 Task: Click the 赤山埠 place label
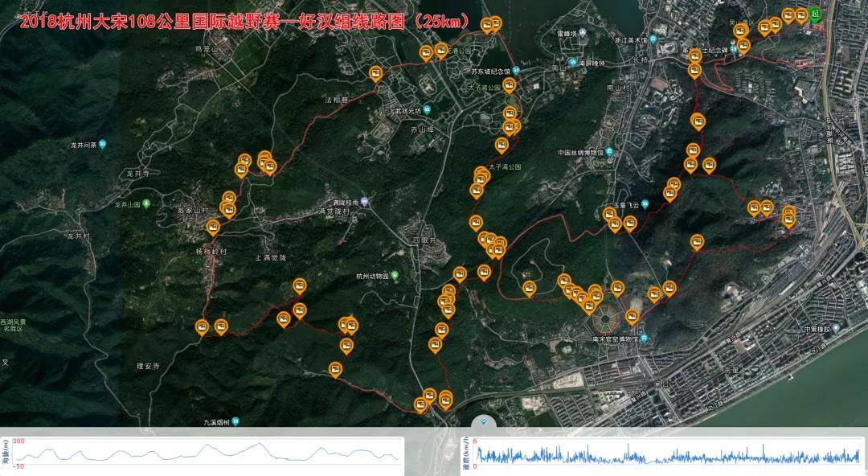pos(423,129)
